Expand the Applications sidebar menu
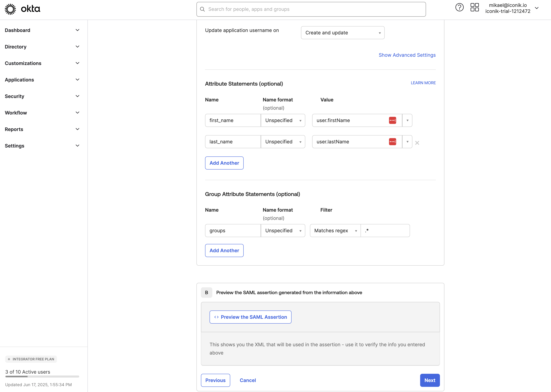 [x=42, y=80]
